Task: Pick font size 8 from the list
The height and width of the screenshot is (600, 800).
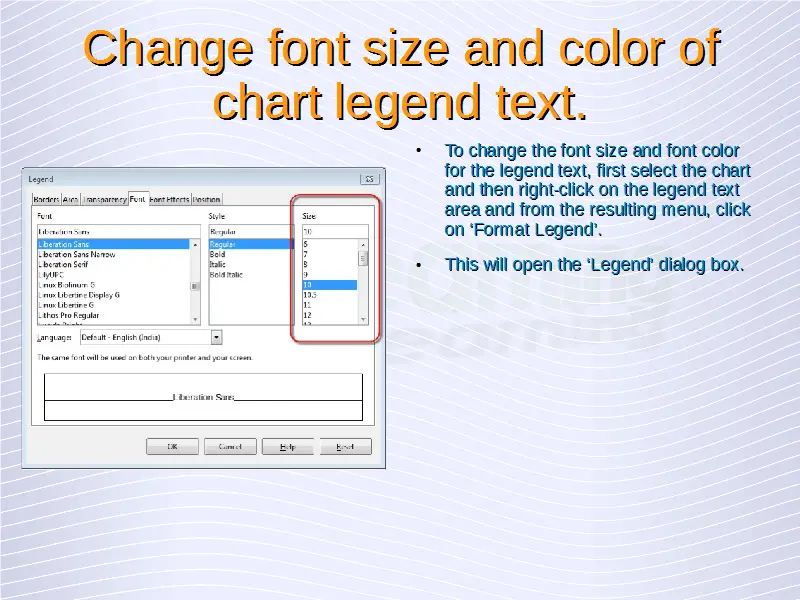Action: coord(305,264)
